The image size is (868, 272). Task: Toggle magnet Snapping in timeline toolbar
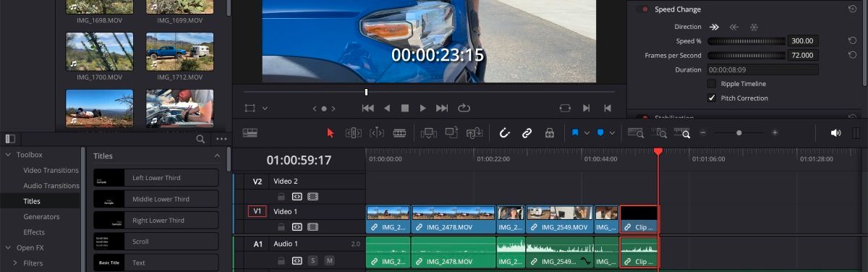tap(505, 133)
